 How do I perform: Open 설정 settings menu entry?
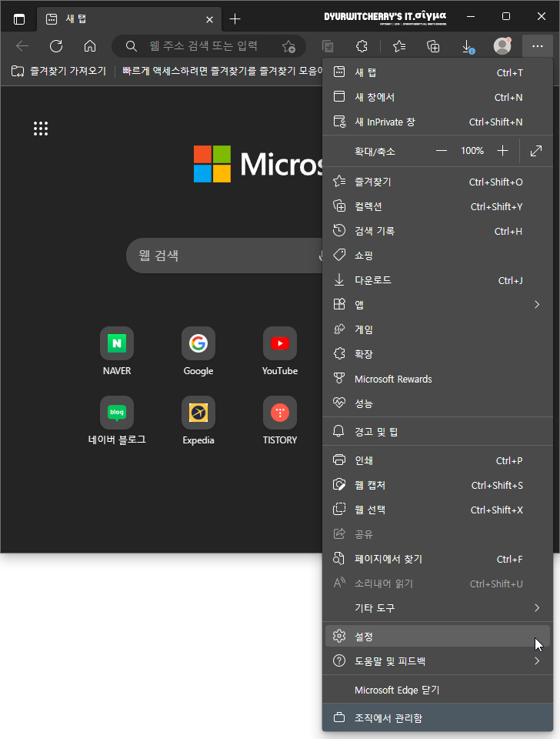click(438, 637)
